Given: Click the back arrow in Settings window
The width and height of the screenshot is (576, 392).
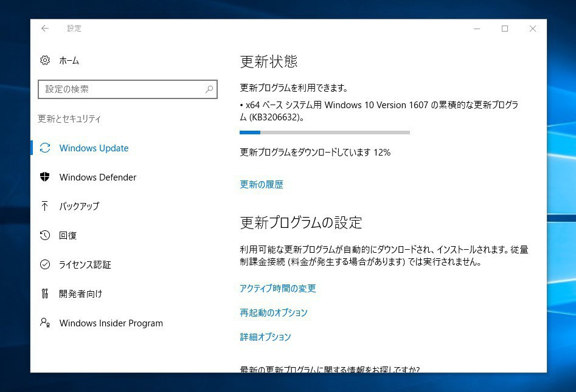Looking at the screenshot, I should point(45,29).
